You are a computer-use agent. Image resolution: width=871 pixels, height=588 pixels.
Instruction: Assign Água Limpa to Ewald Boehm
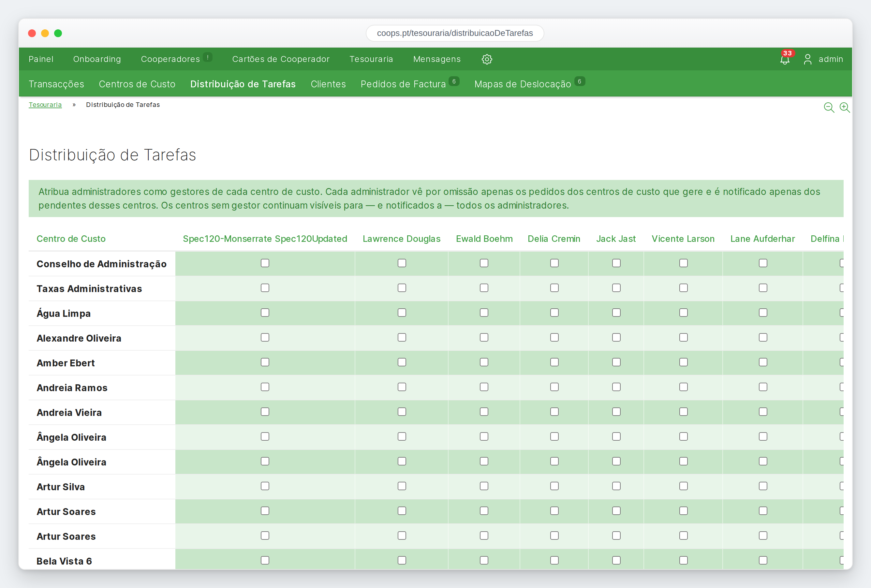click(x=484, y=313)
